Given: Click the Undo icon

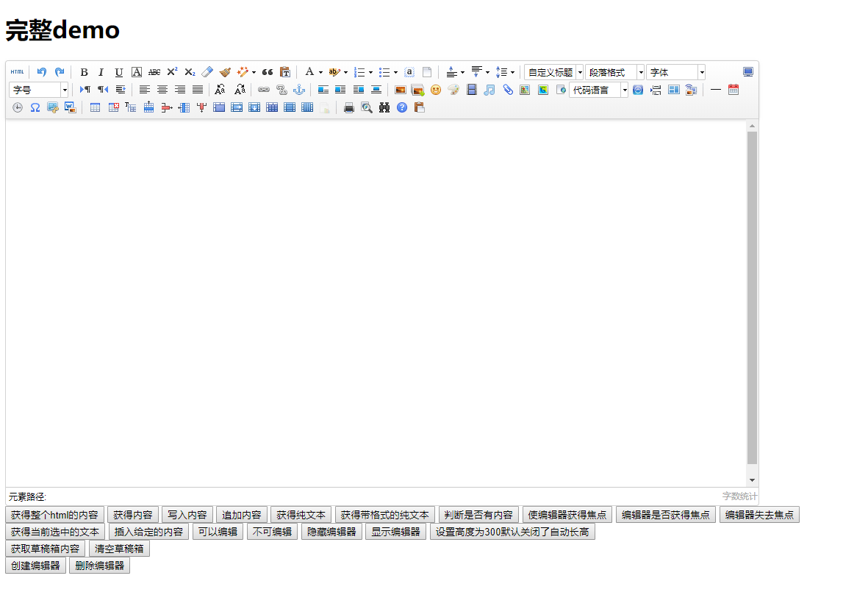Looking at the screenshot, I should pyautogui.click(x=41, y=71).
